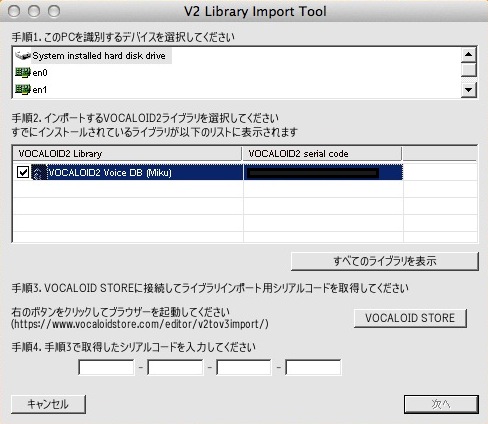Click the hard disk drive icon
Image resolution: width=488 pixels, height=424 pixels.
(x=23, y=55)
